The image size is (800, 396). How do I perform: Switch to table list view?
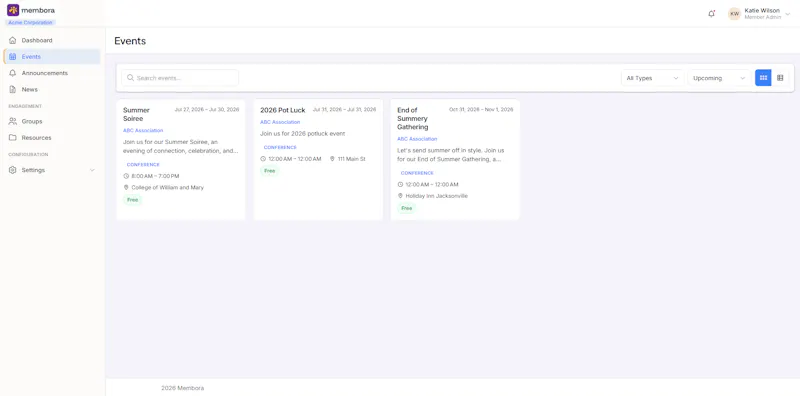[780, 78]
